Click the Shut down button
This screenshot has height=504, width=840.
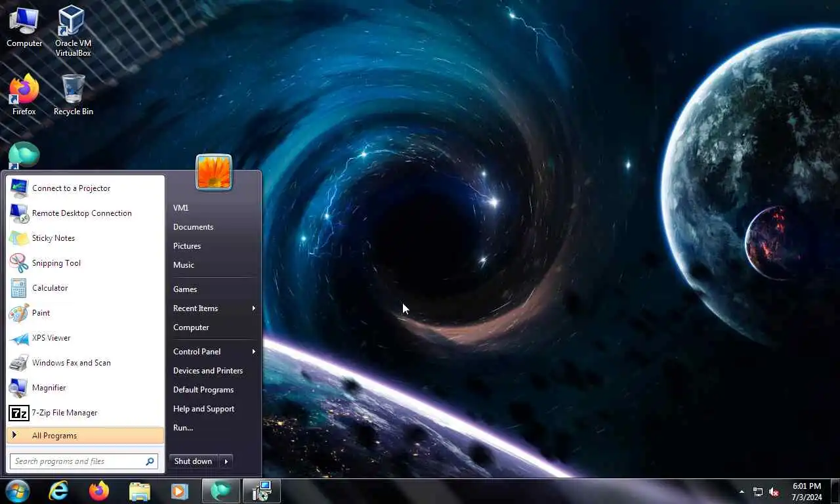click(194, 461)
